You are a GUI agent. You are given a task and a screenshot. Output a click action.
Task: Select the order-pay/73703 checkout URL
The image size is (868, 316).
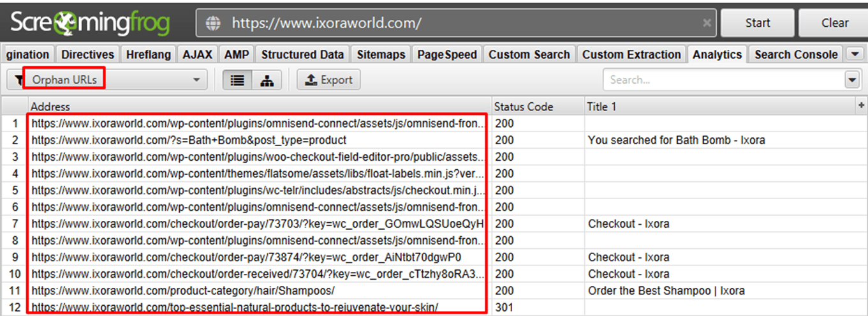pyautogui.click(x=258, y=224)
